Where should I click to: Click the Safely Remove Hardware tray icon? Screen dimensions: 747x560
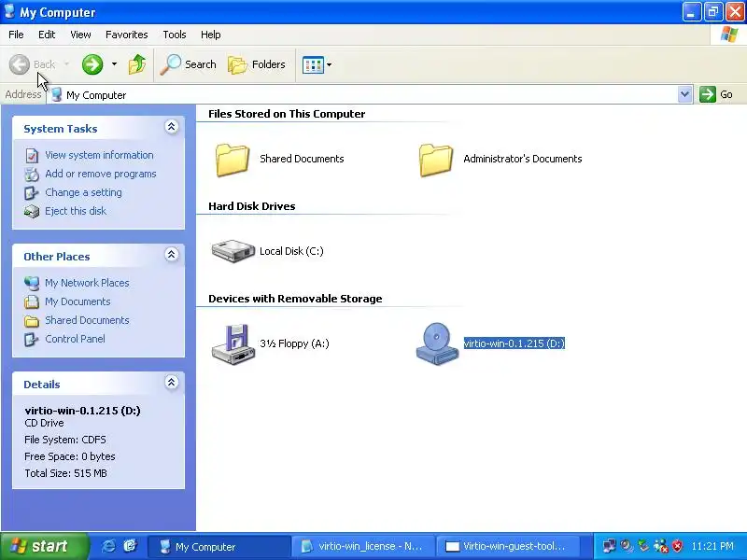[x=643, y=546]
